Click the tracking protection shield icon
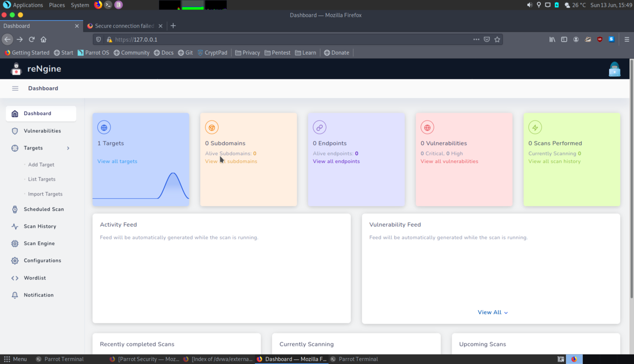This screenshot has height=364, width=634. pyautogui.click(x=98, y=39)
